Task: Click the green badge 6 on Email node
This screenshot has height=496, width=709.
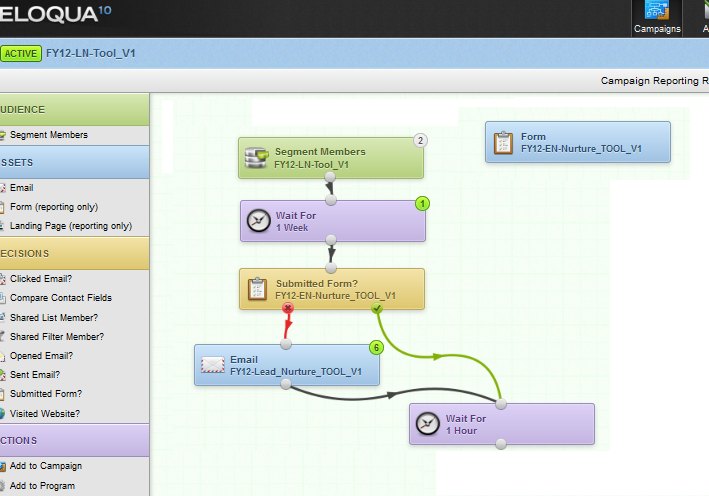Action: click(376, 347)
